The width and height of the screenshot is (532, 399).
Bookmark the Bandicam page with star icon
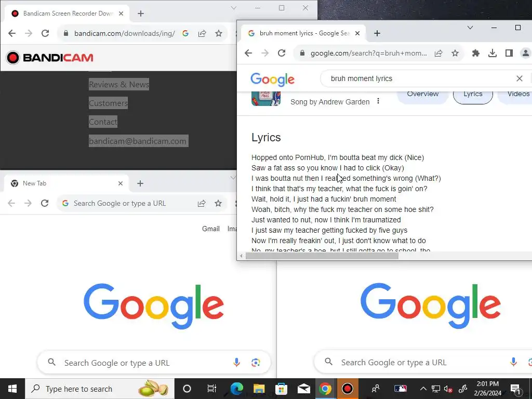[219, 33]
